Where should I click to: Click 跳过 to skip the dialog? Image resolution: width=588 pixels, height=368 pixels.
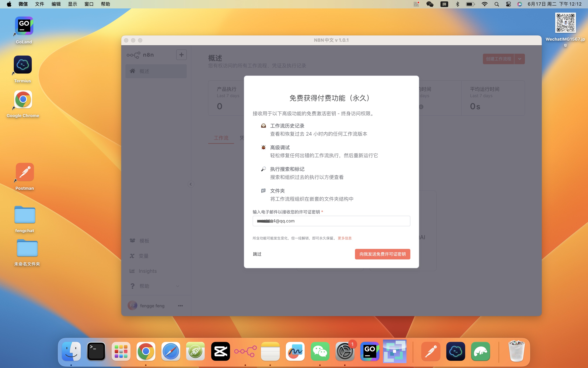point(257,254)
